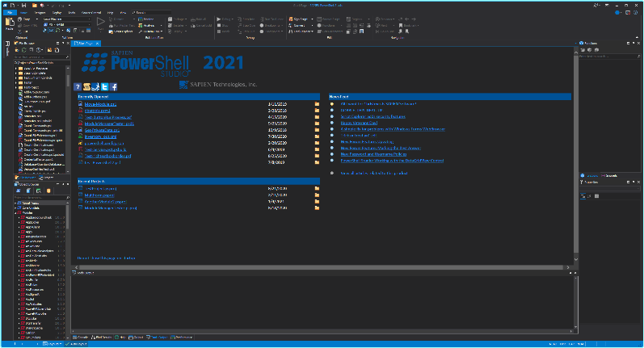Click the File Browser filter input field
Viewport: 644px width, 348px height.
coord(41,57)
